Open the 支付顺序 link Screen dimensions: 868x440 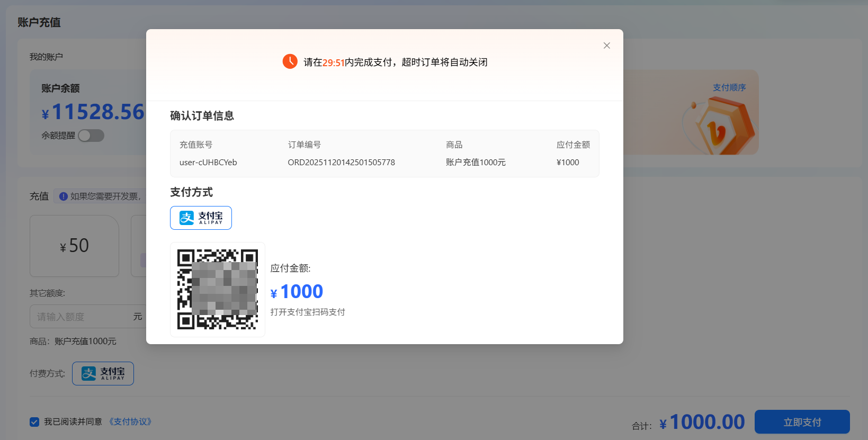[729, 87]
